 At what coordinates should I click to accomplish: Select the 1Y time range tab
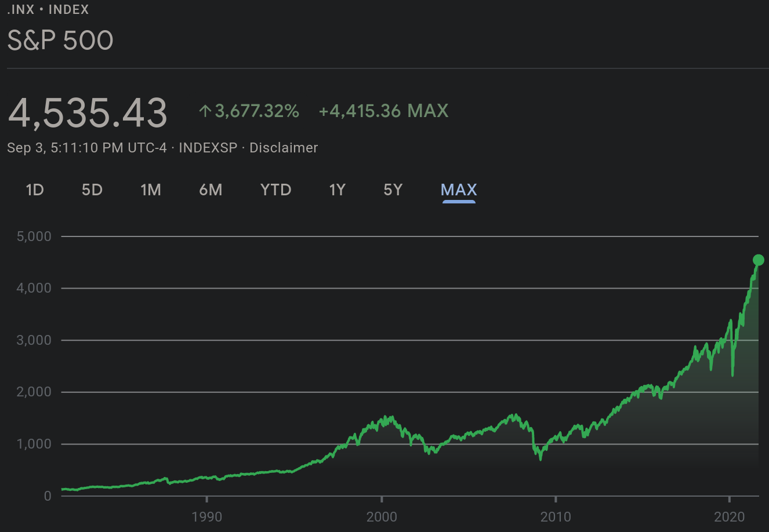pos(337,190)
